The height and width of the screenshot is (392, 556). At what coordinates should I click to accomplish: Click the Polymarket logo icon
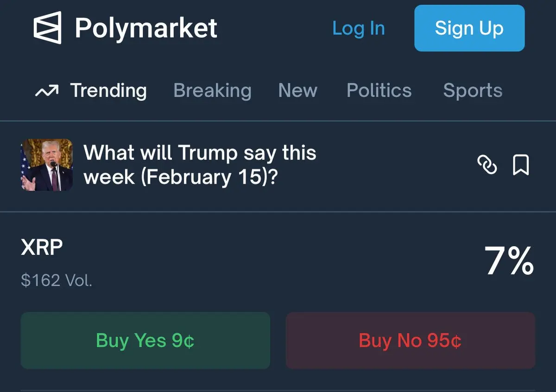pos(47,28)
